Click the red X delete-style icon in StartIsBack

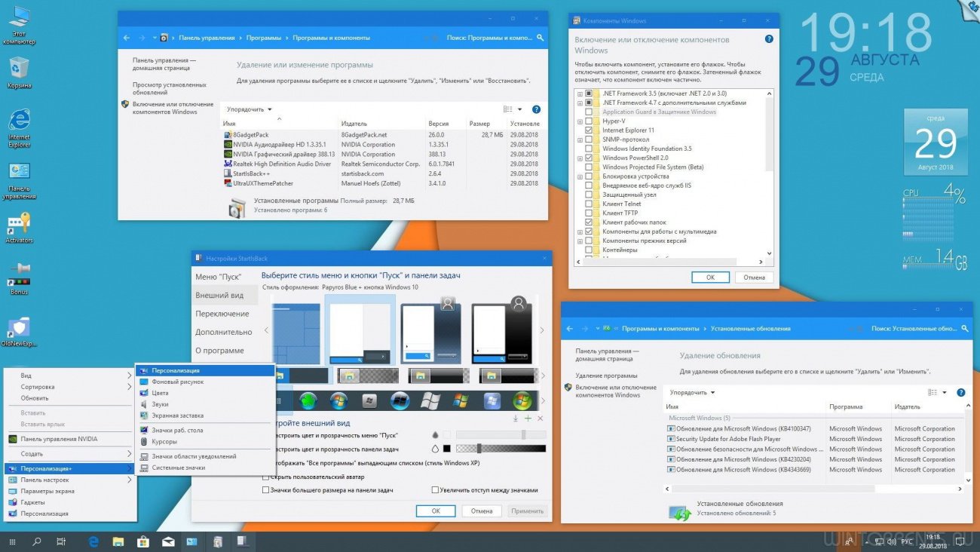click(540, 418)
